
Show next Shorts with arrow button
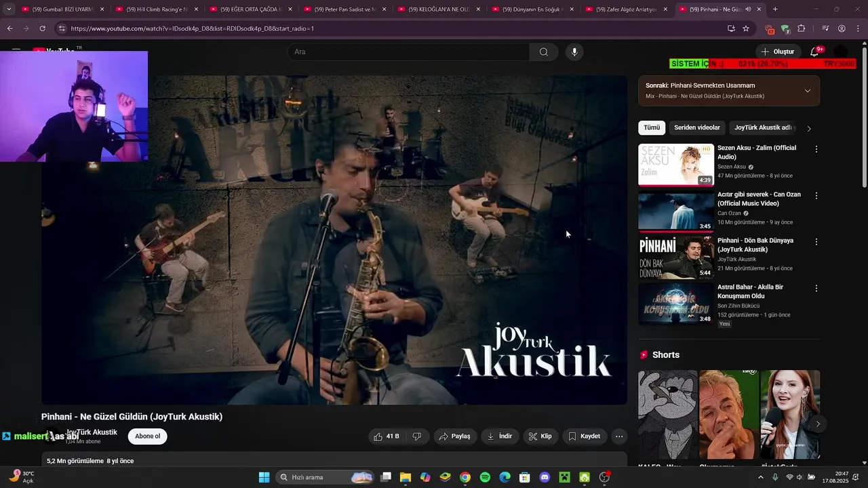tap(818, 424)
